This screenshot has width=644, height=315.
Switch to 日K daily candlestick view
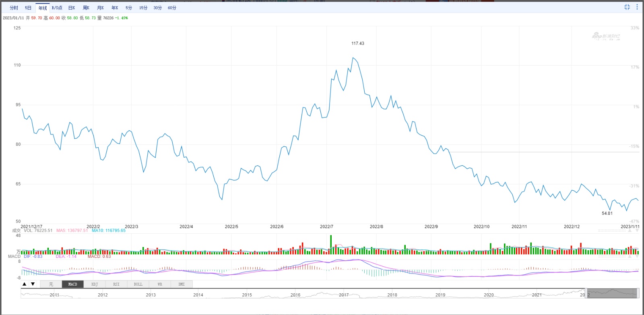[x=72, y=8]
